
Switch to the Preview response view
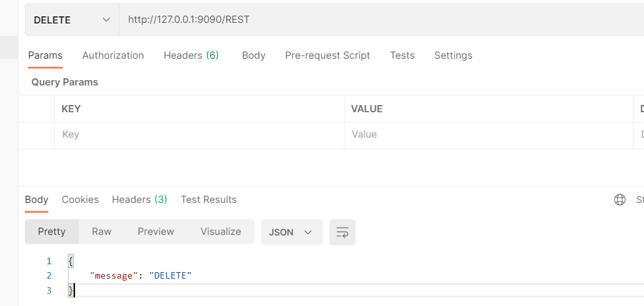pyautogui.click(x=156, y=232)
